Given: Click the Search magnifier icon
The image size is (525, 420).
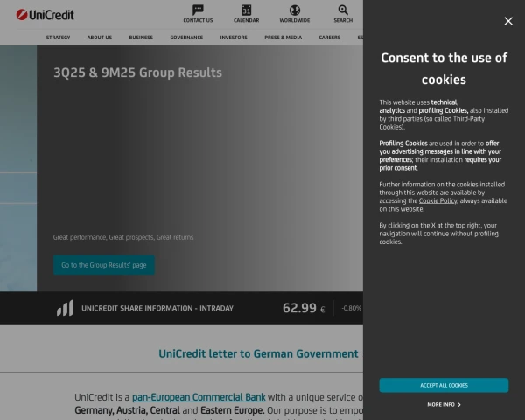Looking at the screenshot, I should tap(343, 10).
